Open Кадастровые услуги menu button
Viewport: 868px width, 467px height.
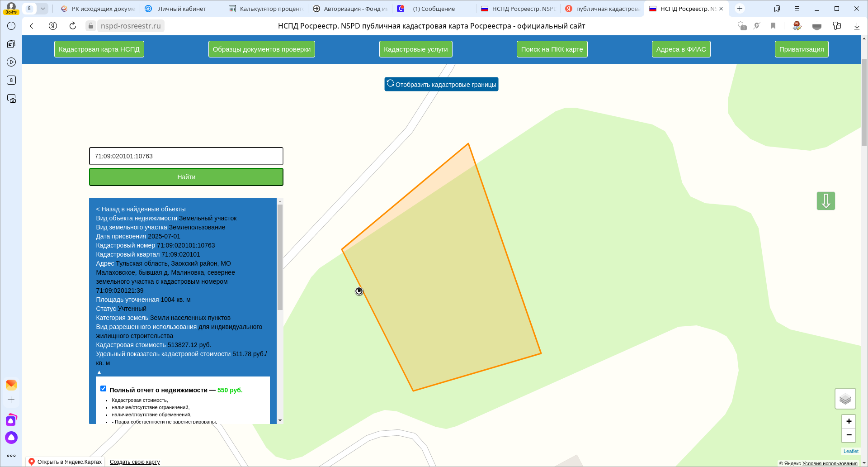pos(415,49)
